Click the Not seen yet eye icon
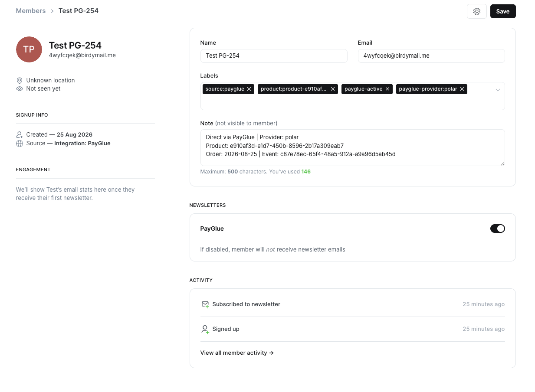This screenshot has width=535, height=392. point(20,89)
